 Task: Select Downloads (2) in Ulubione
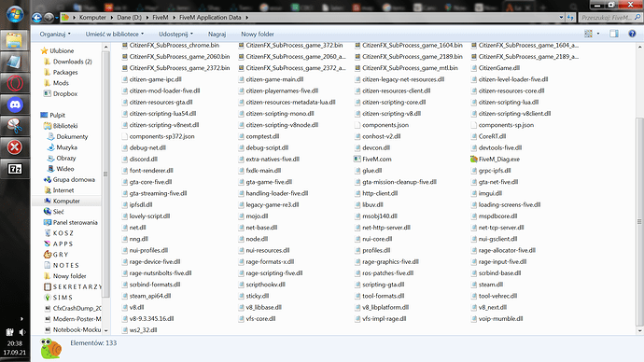[x=72, y=62]
